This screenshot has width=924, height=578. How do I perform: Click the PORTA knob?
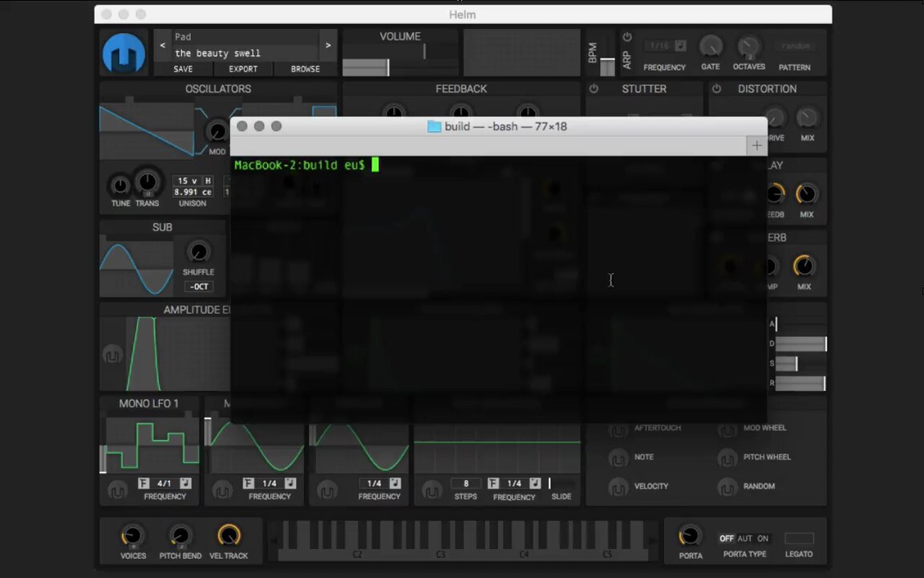click(690, 535)
